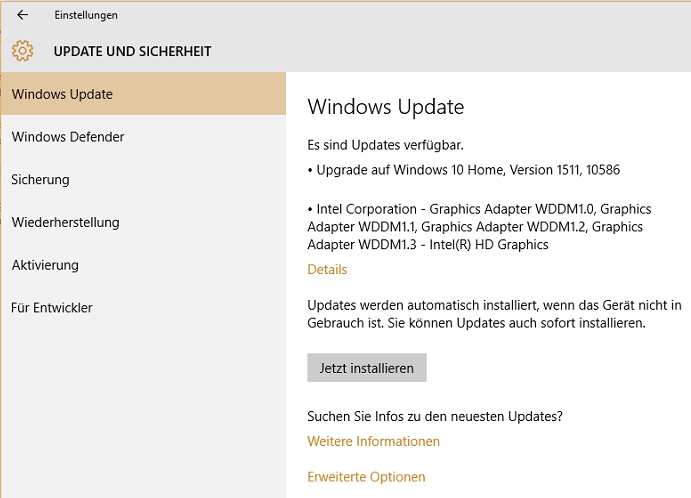Click the 'Es sind Updates verfügbar' status text
Viewport: 691px width, 498px height.
tap(385, 144)
